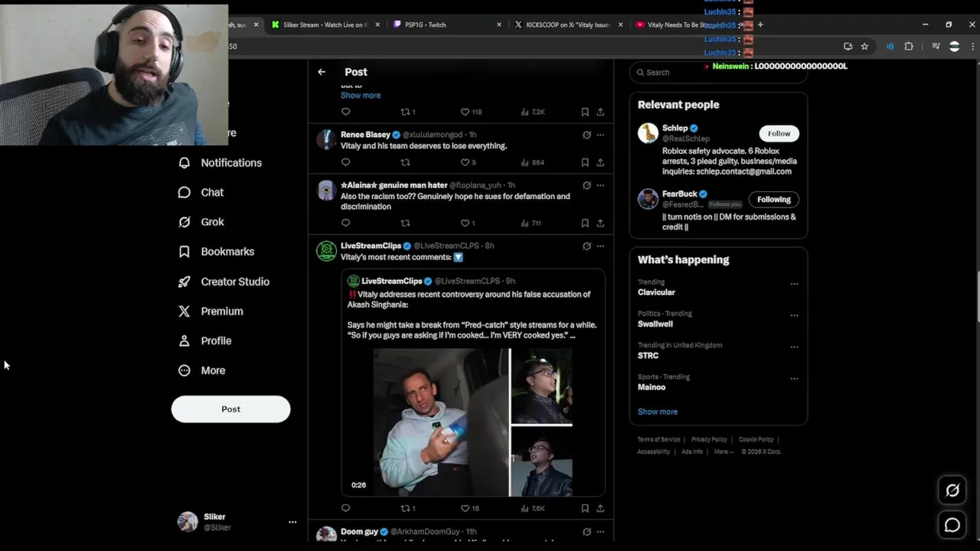The width and height of the screenshot is (980, 551).
Task: Reply to Renee Blasey's comment
Action: point(345,162)
